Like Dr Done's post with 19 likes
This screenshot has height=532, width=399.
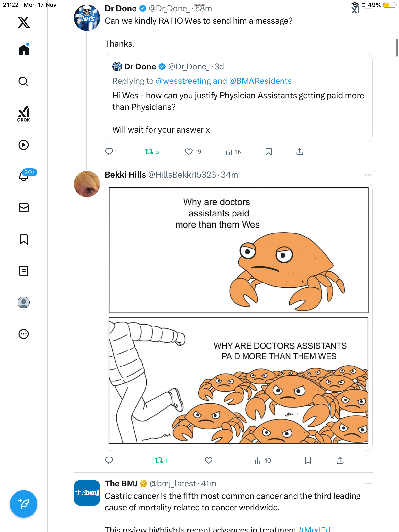[189, 151]
